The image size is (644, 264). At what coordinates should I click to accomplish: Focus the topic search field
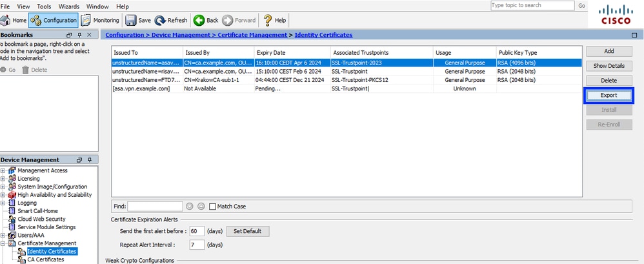(532, 5)
